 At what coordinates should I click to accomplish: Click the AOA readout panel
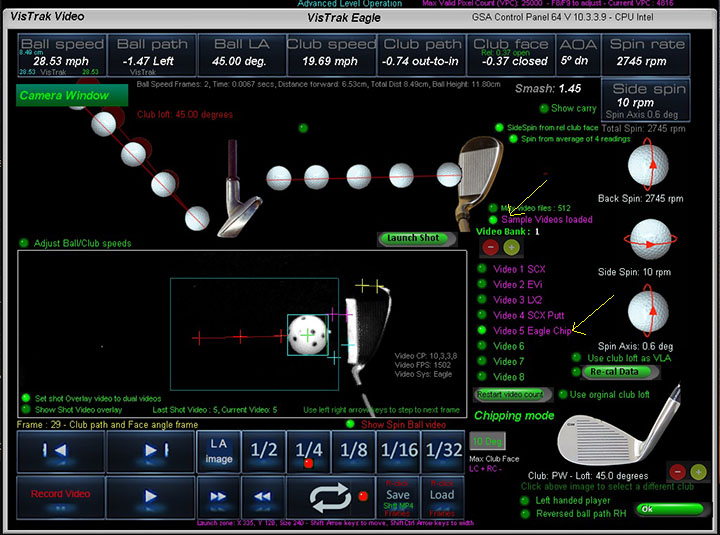point(578,55)
